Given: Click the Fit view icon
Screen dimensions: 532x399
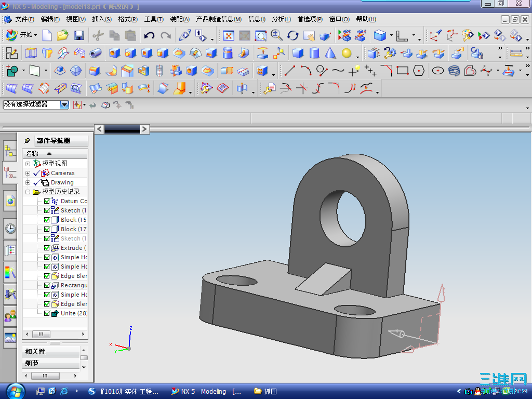Looking at the screenshot, I should pos(229,35).
